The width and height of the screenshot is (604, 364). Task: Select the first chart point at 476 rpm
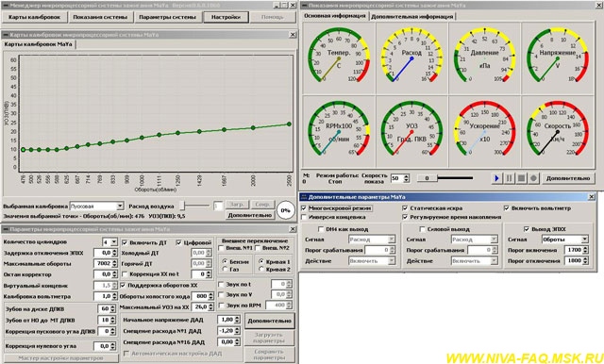[x=23, y=150]
